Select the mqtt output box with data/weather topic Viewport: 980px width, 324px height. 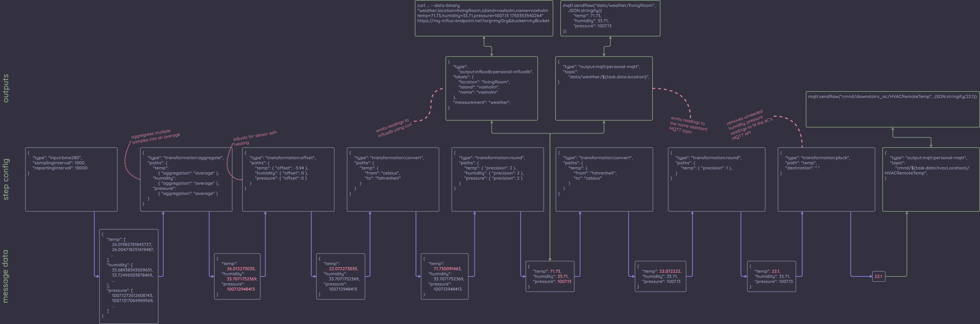(604, 89)
